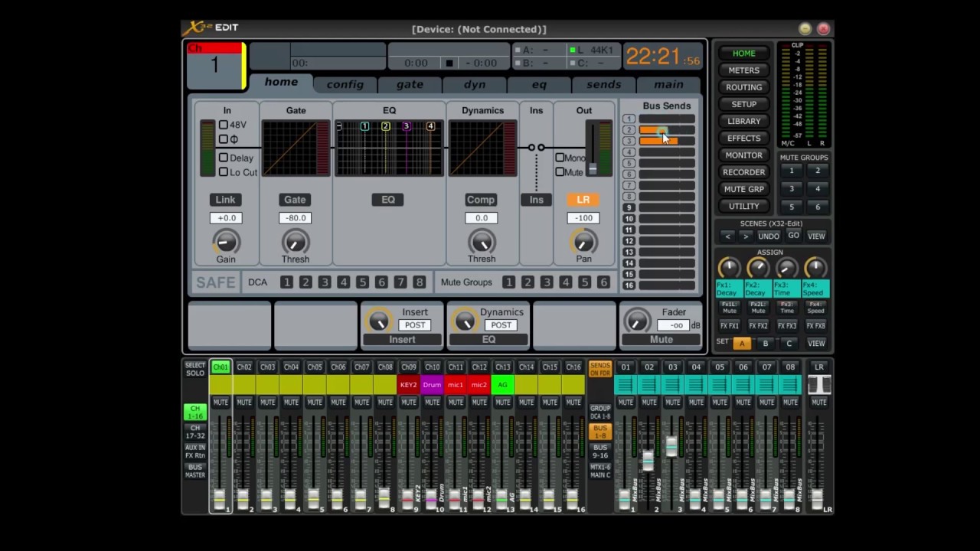
Task: Toggle the phase invert Φ checkbox
Action: pyautogui.click(x=224, y=139)
